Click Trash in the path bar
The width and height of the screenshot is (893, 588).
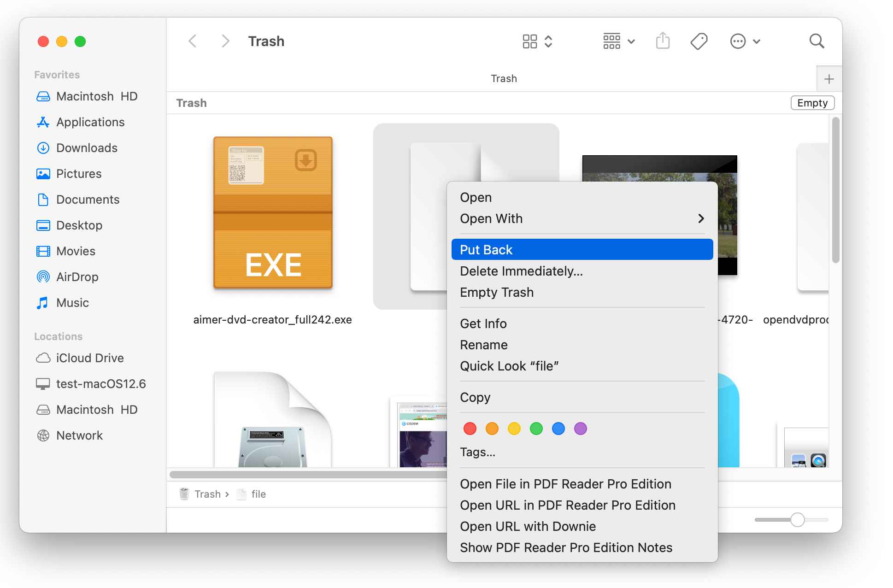point(207,494)
